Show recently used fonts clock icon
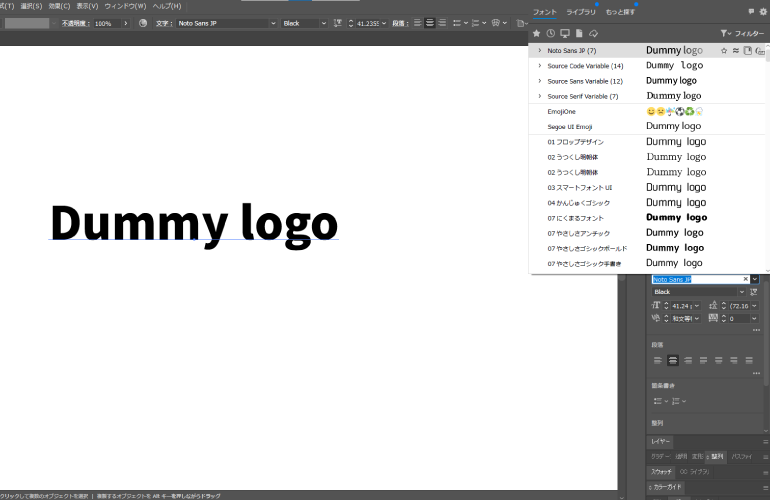The image size is (770, 500). [x=550, y=33]
